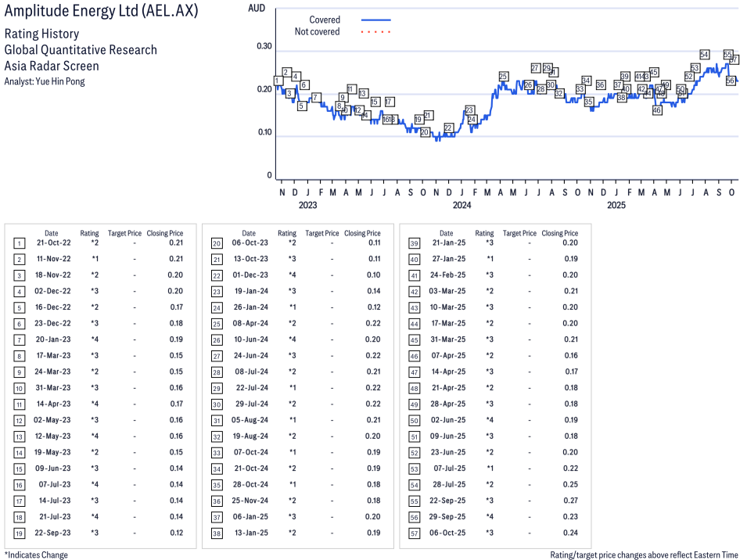Click numbered box 25 in the rating table
The width and height of the screenshot is (747, 560).
(x=217, y=324)
